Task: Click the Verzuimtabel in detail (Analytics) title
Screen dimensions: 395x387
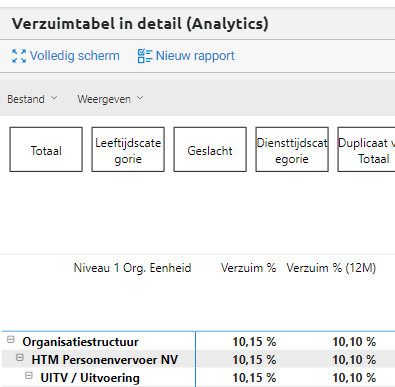Action: coord(140,24)
